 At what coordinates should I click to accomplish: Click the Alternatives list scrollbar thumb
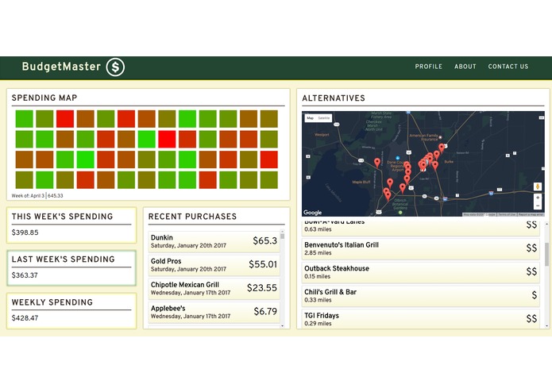tap(546, 254)
